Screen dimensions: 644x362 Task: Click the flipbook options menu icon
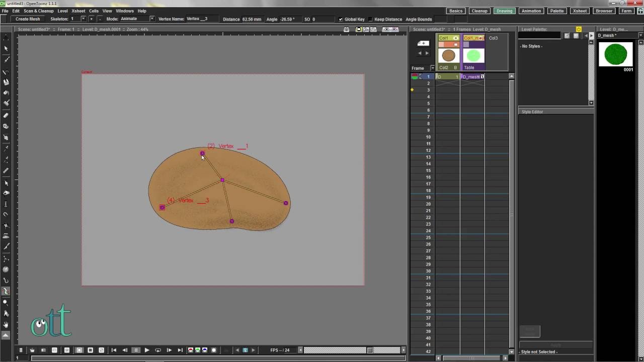21,350
